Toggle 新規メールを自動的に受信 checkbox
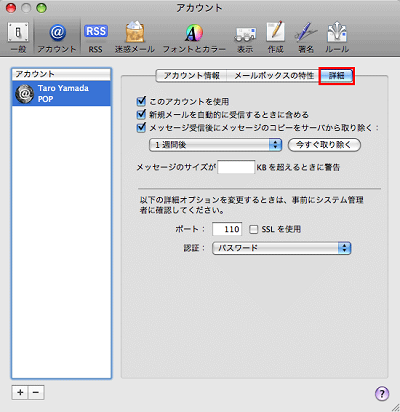The width and height of the screenshot is (400, 412). 141,114
